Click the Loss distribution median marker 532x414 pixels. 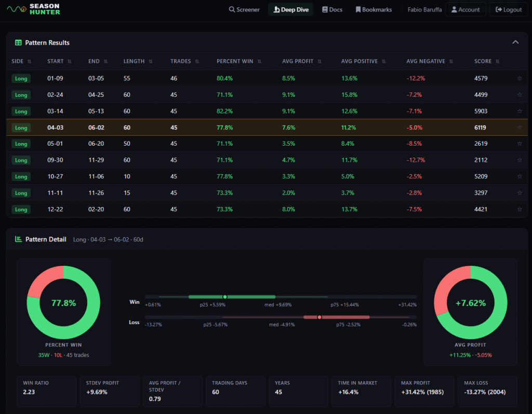coord(320,317)
